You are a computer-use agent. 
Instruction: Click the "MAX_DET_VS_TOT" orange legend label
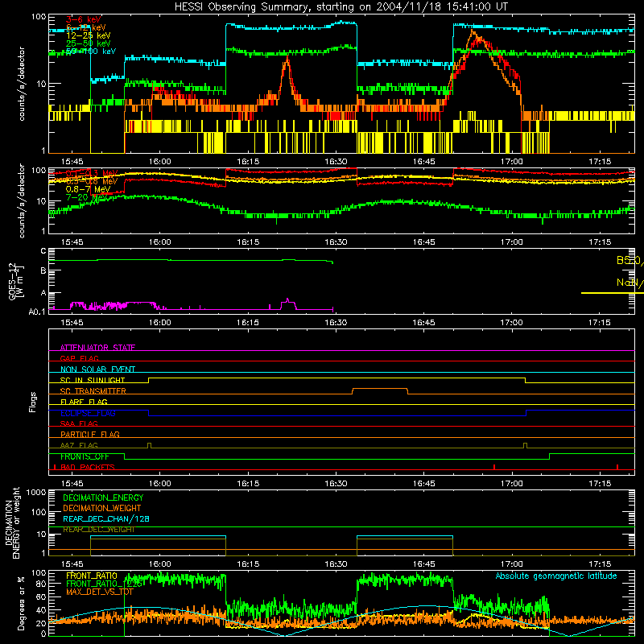click(x=100, y=592)
